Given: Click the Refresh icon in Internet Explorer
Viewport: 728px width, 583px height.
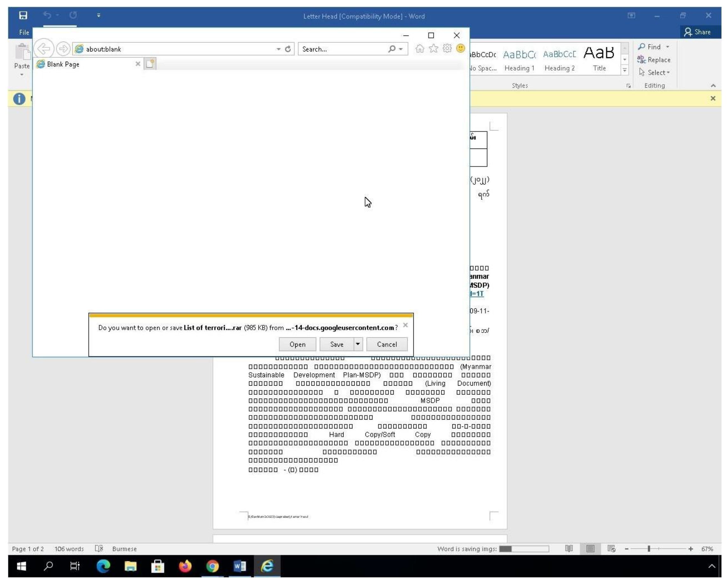Looking at the screenshot, I should pyautogui.click(x=288, y=49).
